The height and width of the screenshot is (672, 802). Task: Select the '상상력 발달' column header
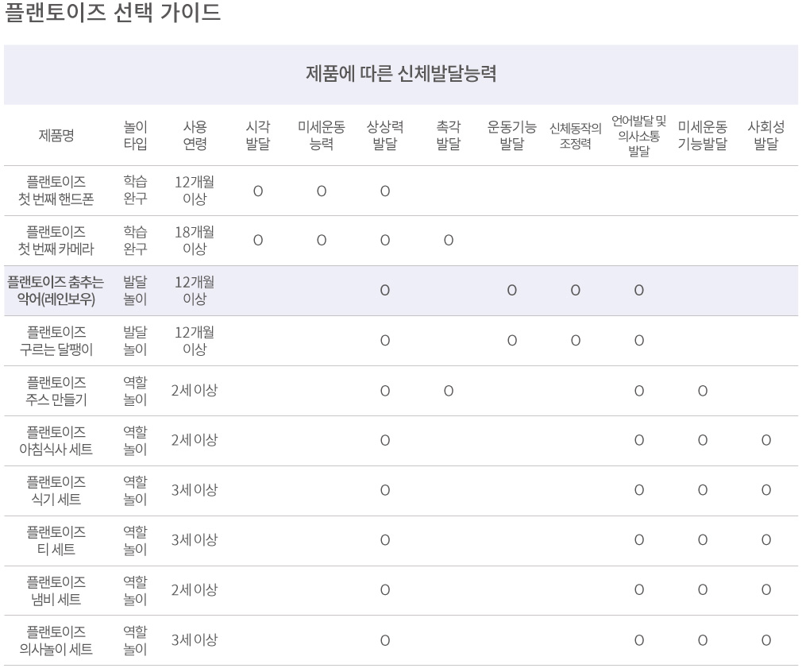click(x=384, y=135)
